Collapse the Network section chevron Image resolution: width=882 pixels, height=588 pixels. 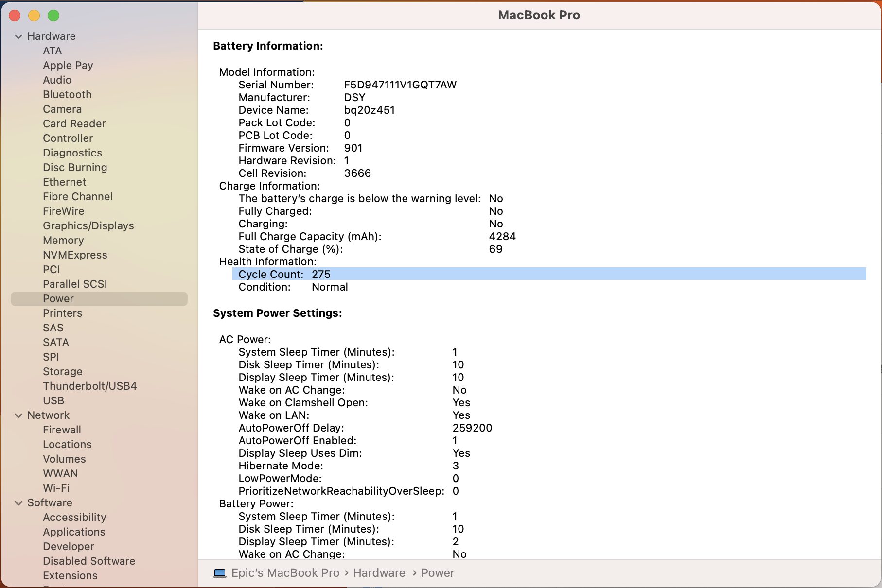pyautogui.click(x=18, y=415)
